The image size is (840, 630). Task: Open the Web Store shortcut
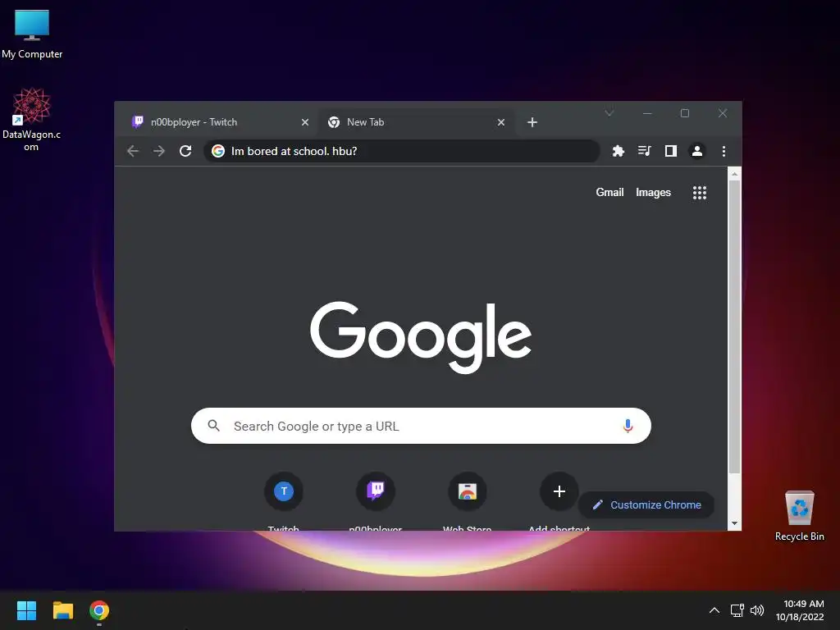(x=467, y=491)
